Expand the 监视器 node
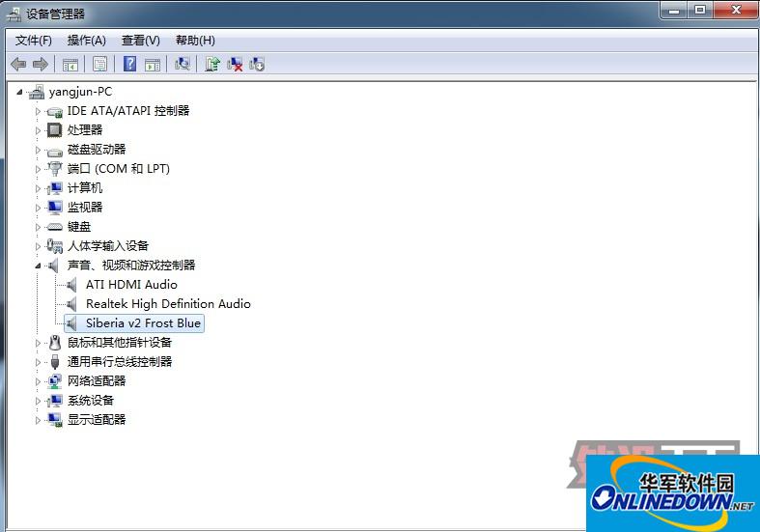Image resolution: width=760 pixels, height=532 pixels. click(38, 208)
